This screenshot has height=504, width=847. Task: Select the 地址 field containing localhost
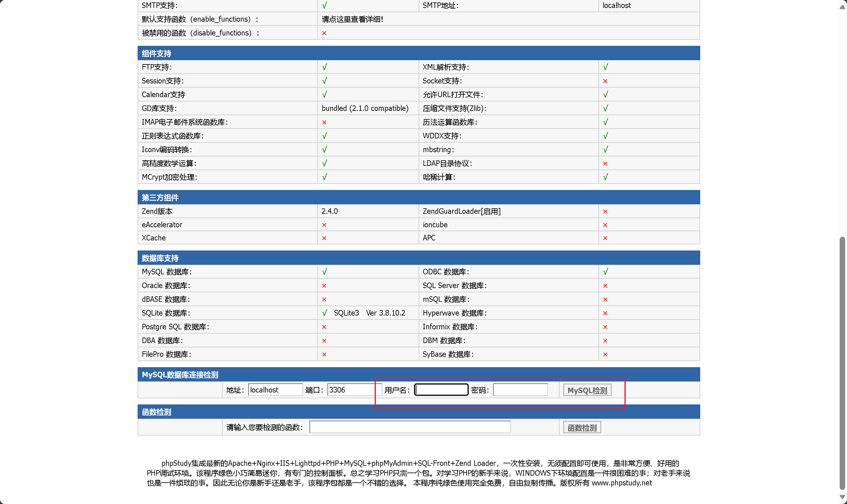(275, 389)
